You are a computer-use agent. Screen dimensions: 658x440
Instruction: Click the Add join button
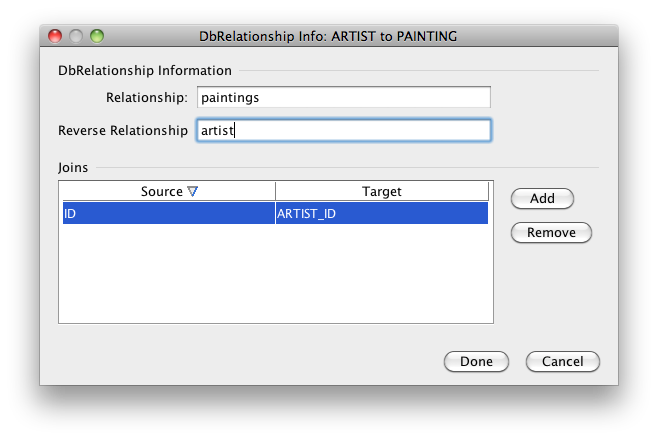(x=542, y=199)
